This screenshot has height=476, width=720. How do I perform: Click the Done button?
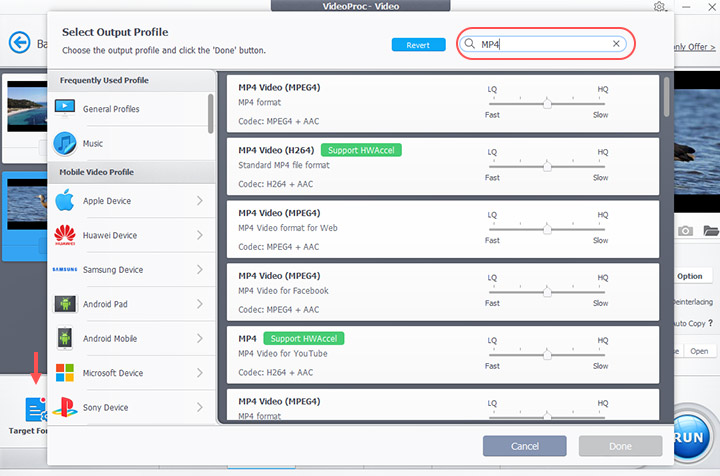[x=620, y=446]
